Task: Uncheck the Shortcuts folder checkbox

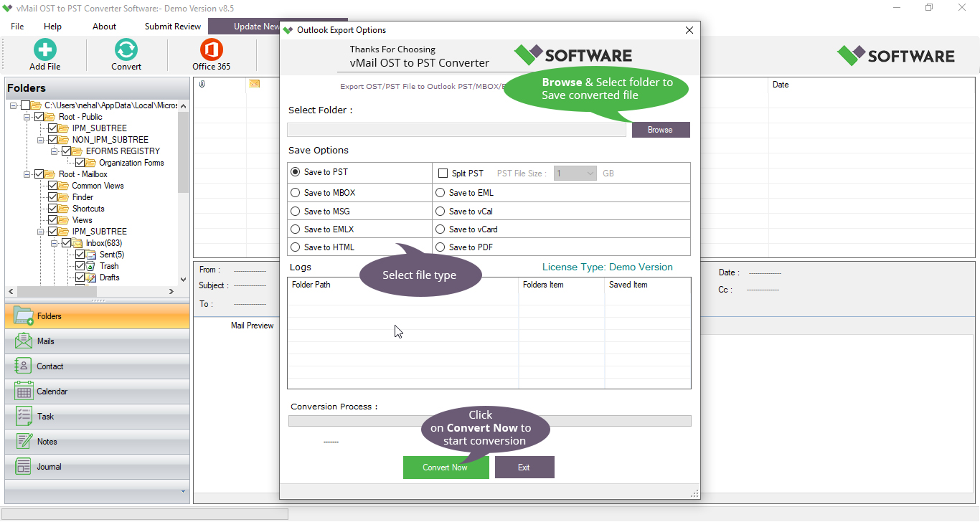Action: click(53, 209)
